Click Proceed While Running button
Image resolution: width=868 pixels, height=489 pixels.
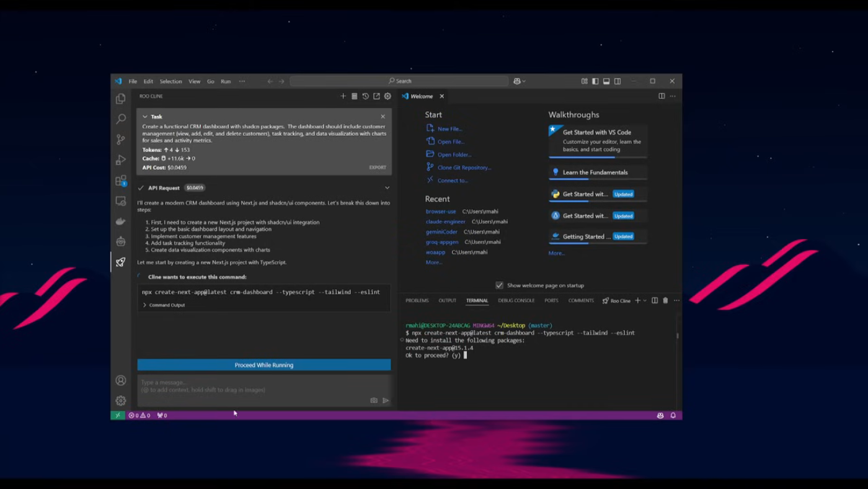[x=264, y=365]
